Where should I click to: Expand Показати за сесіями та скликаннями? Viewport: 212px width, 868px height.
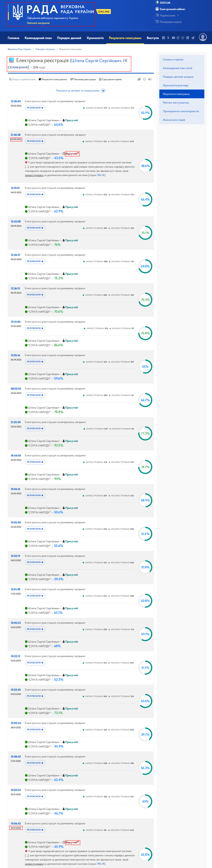(81, 91)
